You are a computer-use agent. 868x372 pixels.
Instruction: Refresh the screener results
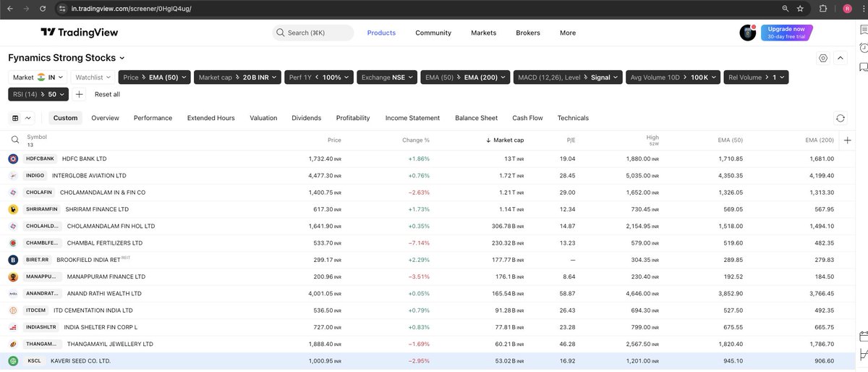(x=841, y=118)
